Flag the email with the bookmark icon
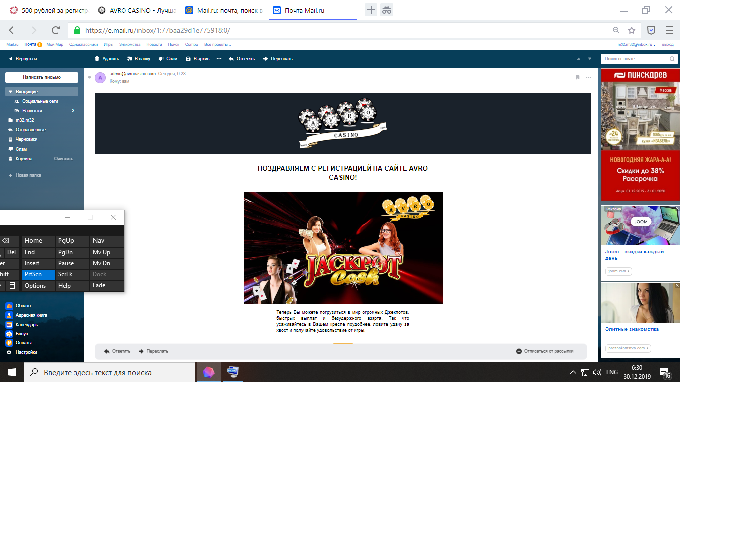 click(578, 77)
